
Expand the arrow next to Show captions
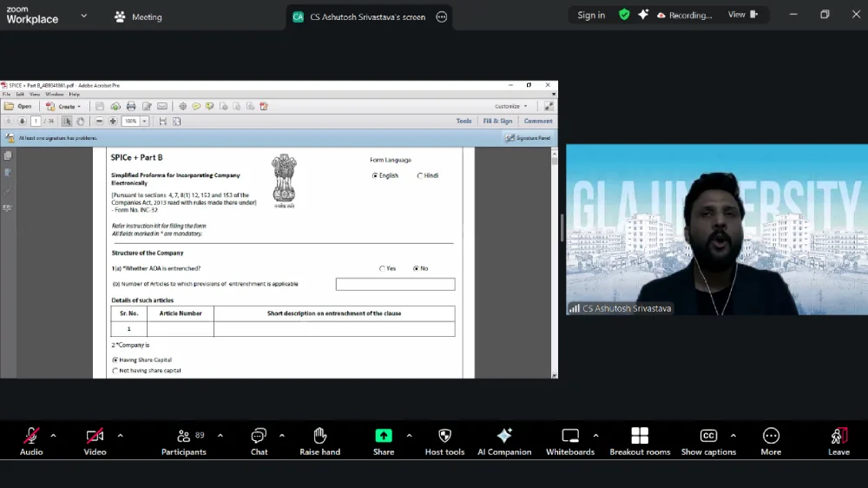[733, 435]
